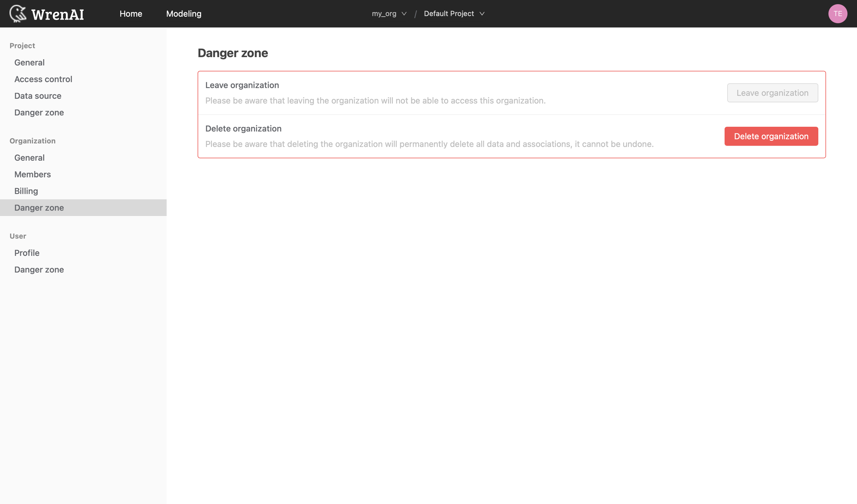The width and height of the screenshot is (857, 504).
Task: Expand the my_org organization dropdown
Action: point(389,13)
